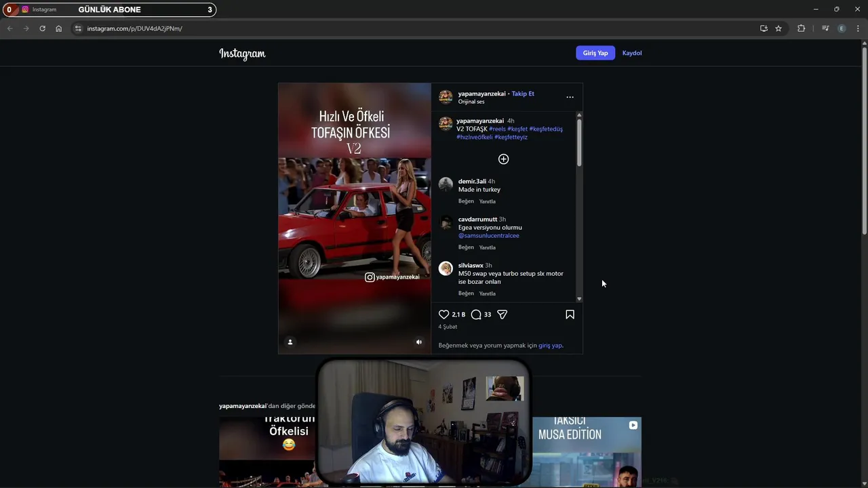Click the page vertical scrollbar thumb
This screenshot has height=488, width=868.
[x=864, y=142]
